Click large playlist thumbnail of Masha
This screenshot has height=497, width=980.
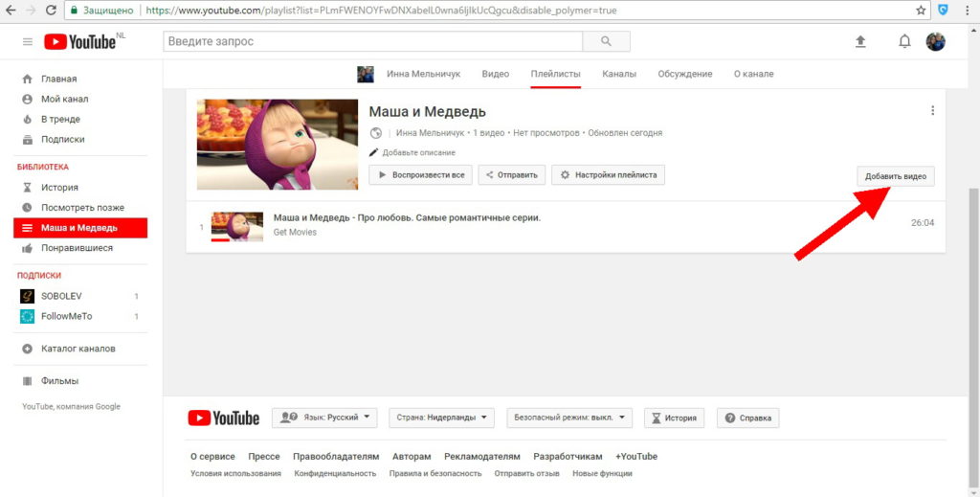pyautogui.click(x=278, y=145)
